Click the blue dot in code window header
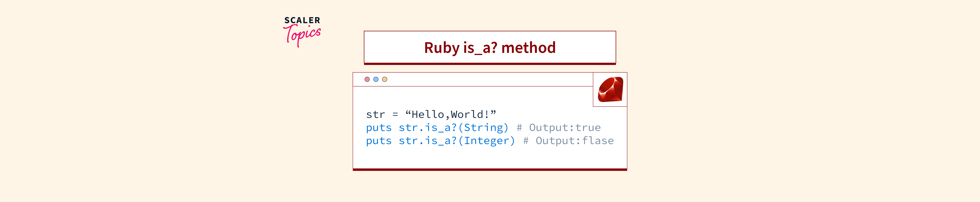Screen dimensions: 980x202 (x=376, y=79)
